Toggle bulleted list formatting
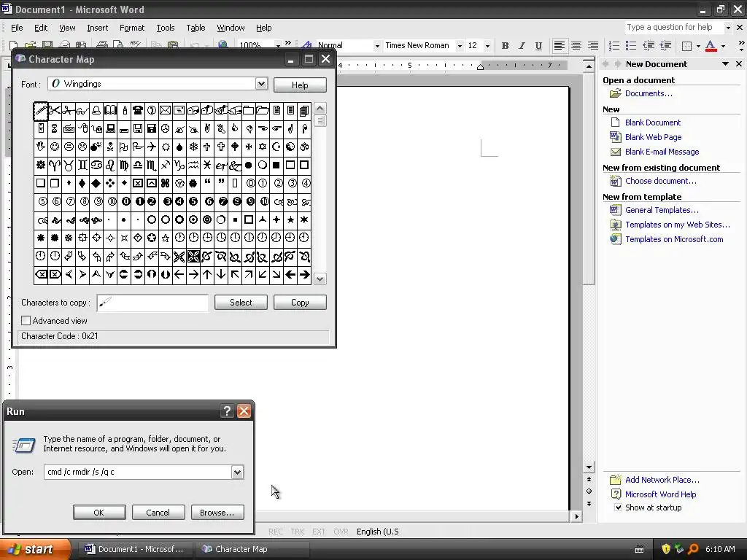This screenshot has height=560, width=747. [631, 46]
